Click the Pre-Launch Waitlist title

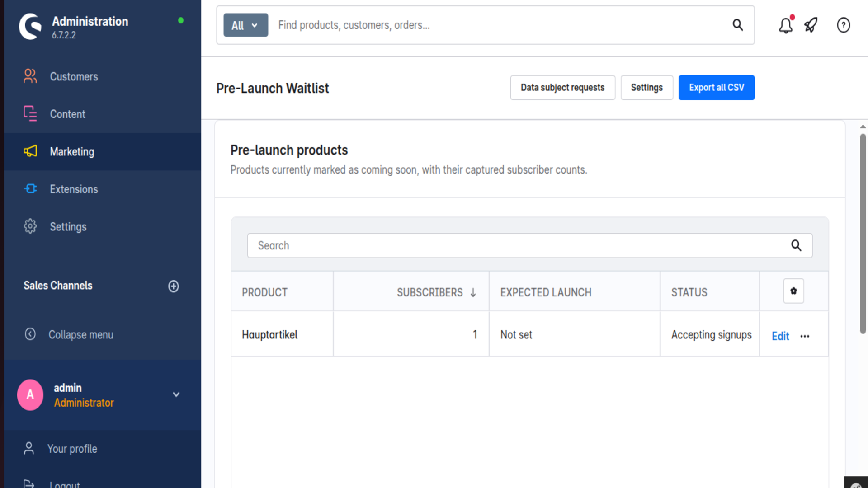click(x=273, y=88)
